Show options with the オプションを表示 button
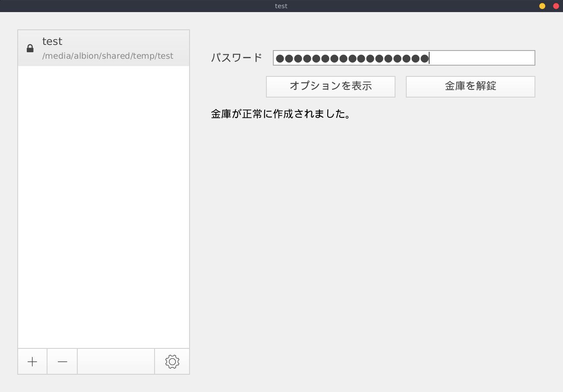 (331, 86)
